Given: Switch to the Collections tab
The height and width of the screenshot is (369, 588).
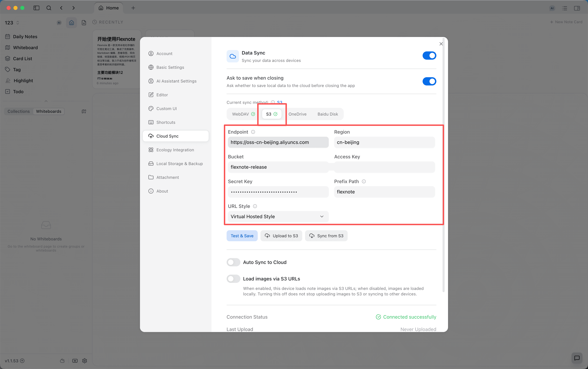Looking at the screenshot, I should point(19,111).
